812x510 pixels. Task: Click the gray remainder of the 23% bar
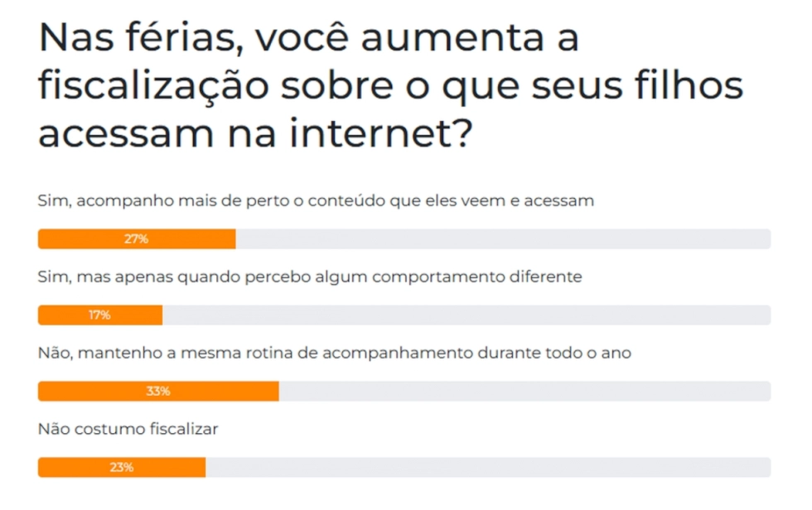coord(488,468)
